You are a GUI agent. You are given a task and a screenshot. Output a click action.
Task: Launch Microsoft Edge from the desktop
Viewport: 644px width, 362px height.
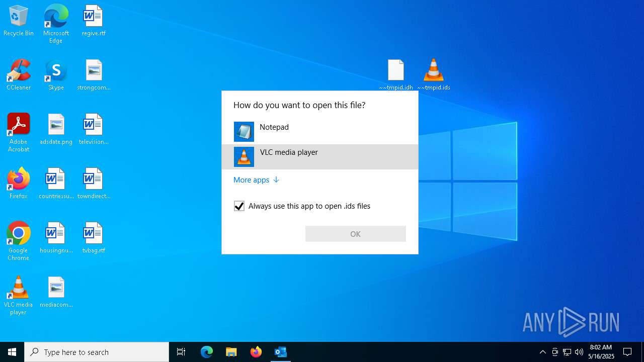pyautogui.click(x=56, y=24)
